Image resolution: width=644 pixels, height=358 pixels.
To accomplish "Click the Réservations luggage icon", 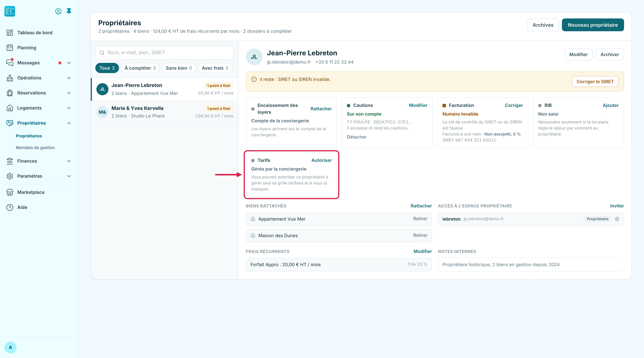I will (x=10, y=93).
